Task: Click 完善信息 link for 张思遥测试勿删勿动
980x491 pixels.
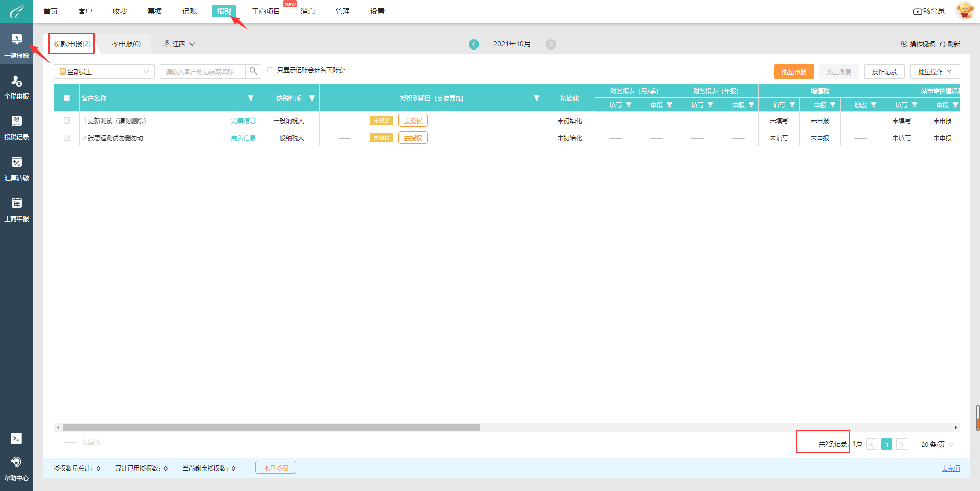Action: click(243, 138)
